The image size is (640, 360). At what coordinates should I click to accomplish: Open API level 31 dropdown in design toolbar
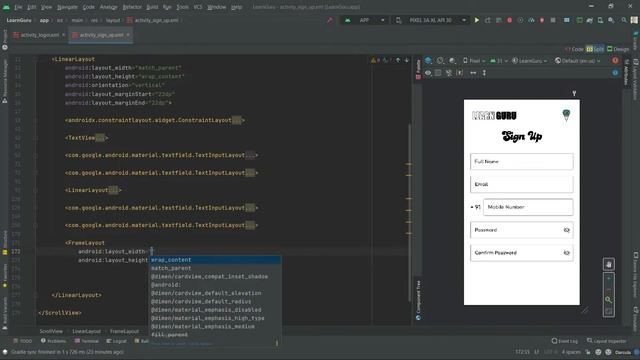coord(498,61)
